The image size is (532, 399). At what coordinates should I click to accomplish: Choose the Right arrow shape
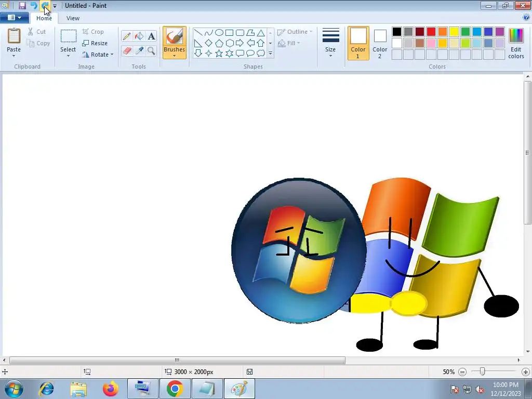[240, 43]
